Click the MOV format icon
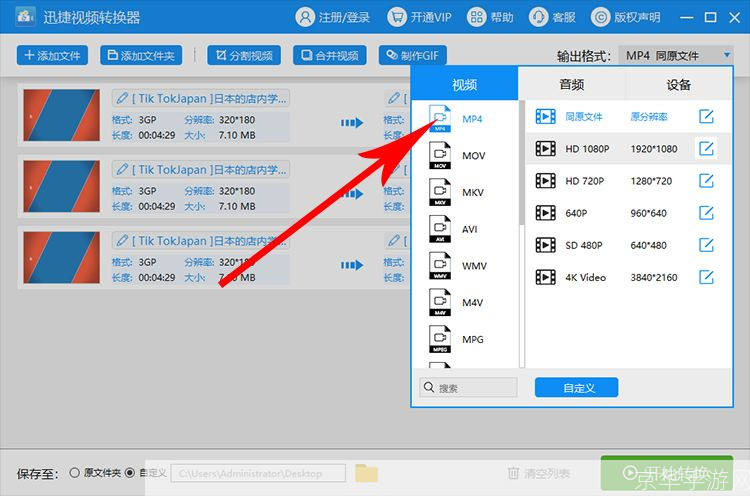Viewport: 750px width, 496px height. coord(440,156)
